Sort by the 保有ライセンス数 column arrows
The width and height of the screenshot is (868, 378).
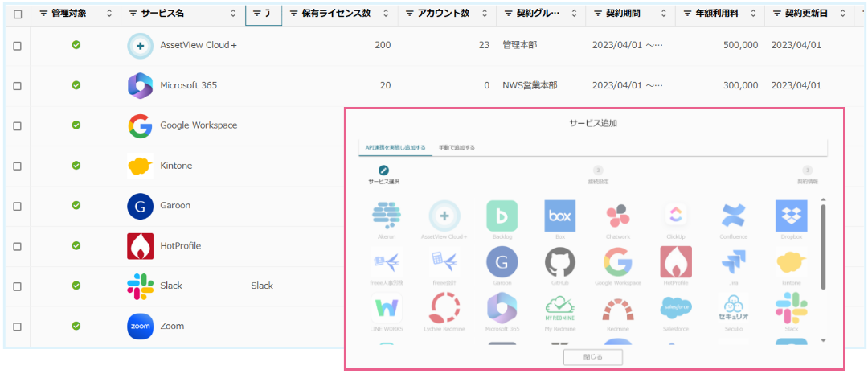pos(386,14)
